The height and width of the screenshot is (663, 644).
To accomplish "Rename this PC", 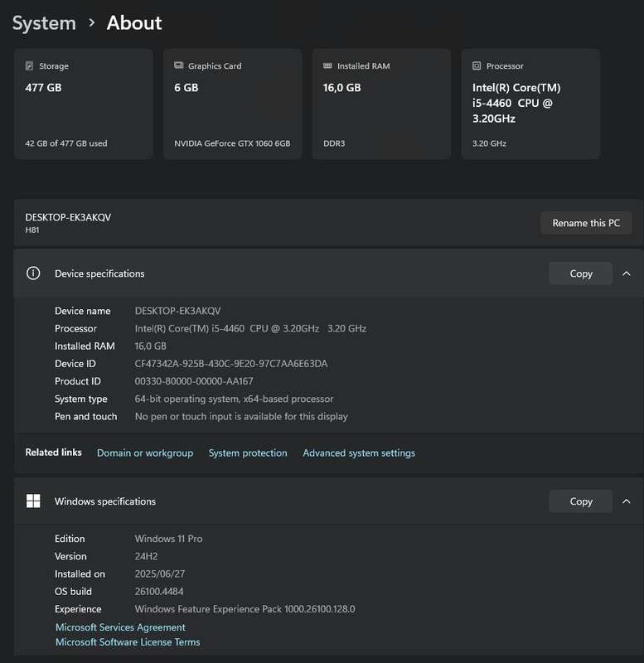I will coord(586,223).
